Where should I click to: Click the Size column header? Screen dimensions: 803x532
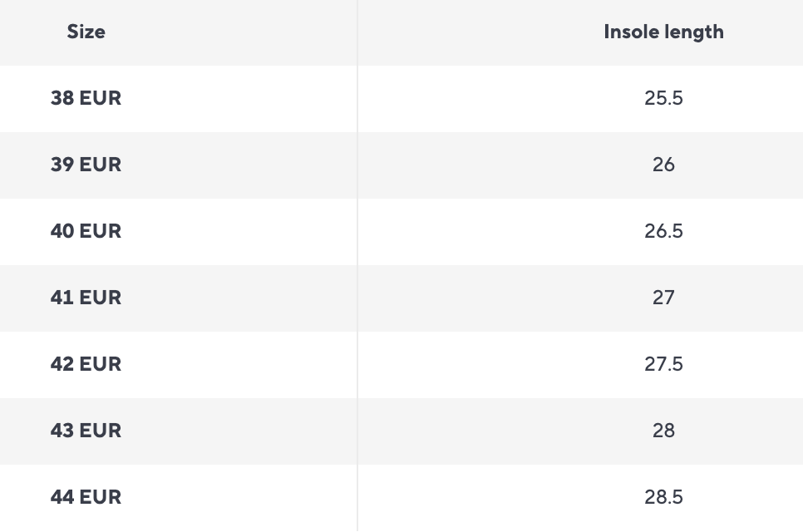click(86, 32)
